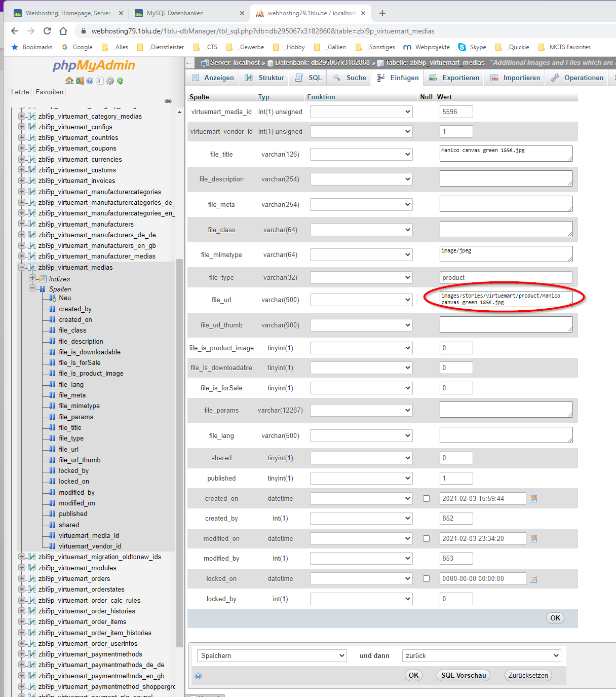Screen dimensions: 616x697
Task: Click the phpMyAdmin home icon
Action: click(69, 81)
